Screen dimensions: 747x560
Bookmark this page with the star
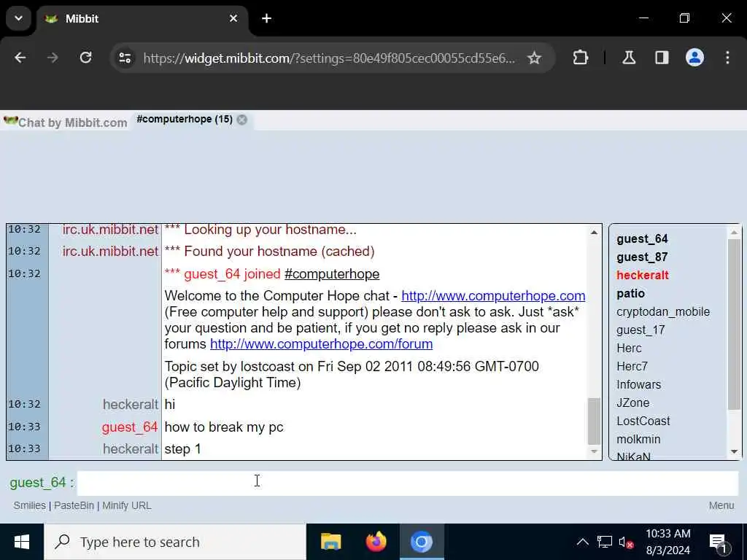[535, 58]
